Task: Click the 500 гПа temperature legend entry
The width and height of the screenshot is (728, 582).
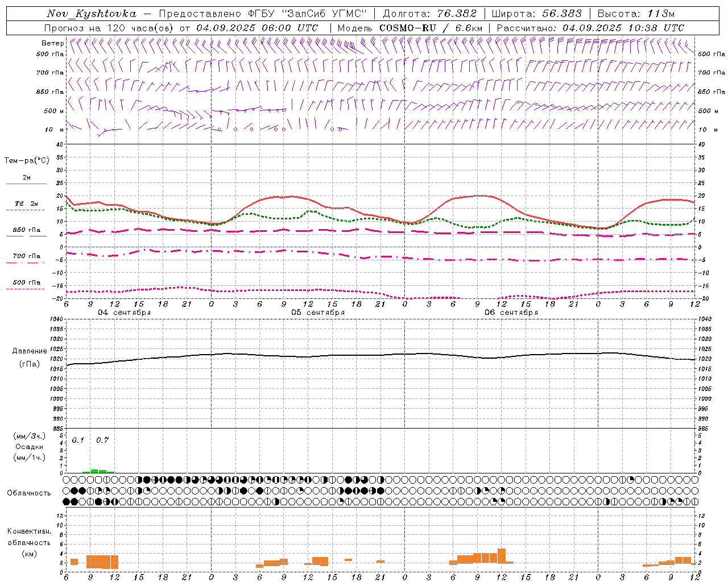Action: click(26, 283)
